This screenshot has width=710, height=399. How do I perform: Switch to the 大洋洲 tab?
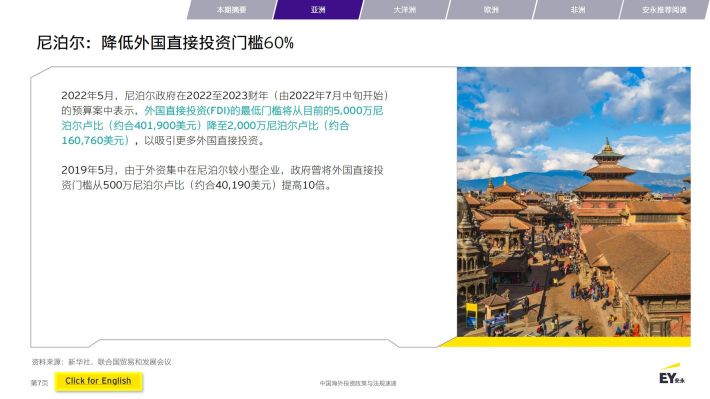(x=404, y=10)
